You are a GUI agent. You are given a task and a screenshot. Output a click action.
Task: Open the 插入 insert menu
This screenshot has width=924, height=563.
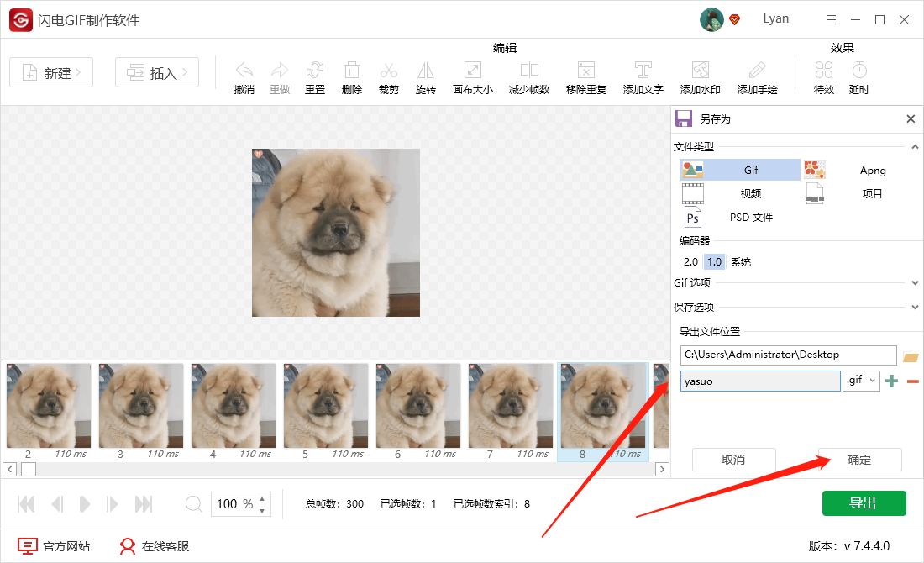(156, 72)
